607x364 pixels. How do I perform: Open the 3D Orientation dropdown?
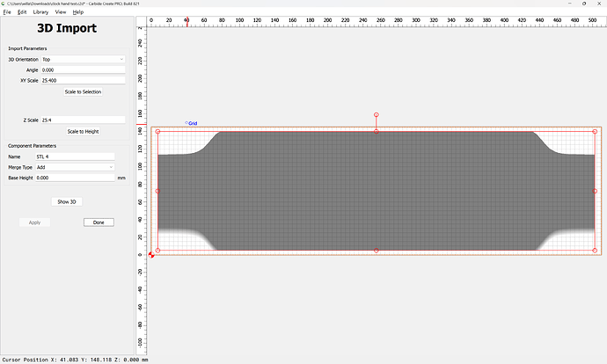tap(82, 59)
